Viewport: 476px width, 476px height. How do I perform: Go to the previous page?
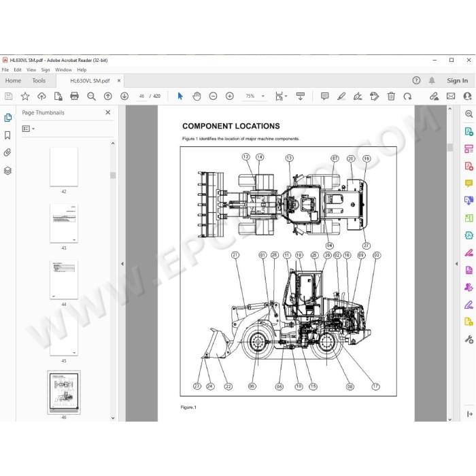click(x=107, y=97)
